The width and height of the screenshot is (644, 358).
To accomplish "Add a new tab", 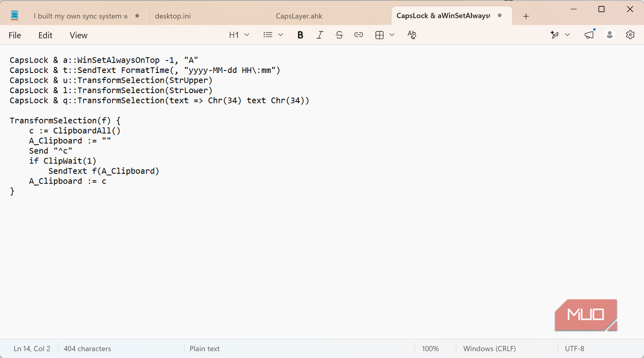I will 526,16.
